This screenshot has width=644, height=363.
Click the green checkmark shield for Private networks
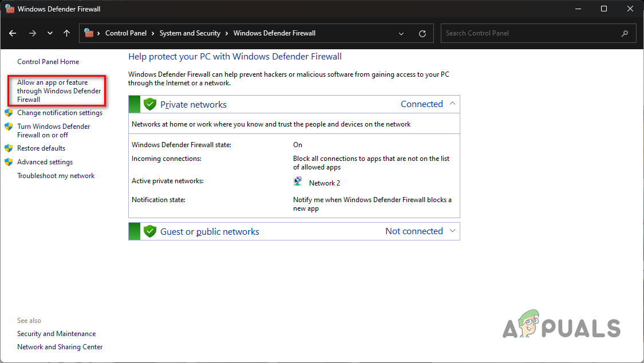click(149, 104)
